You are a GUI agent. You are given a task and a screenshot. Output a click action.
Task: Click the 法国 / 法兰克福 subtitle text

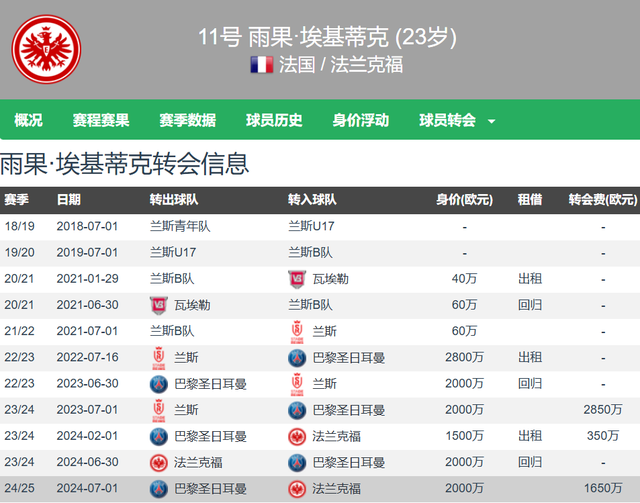(x=341, y=65)
